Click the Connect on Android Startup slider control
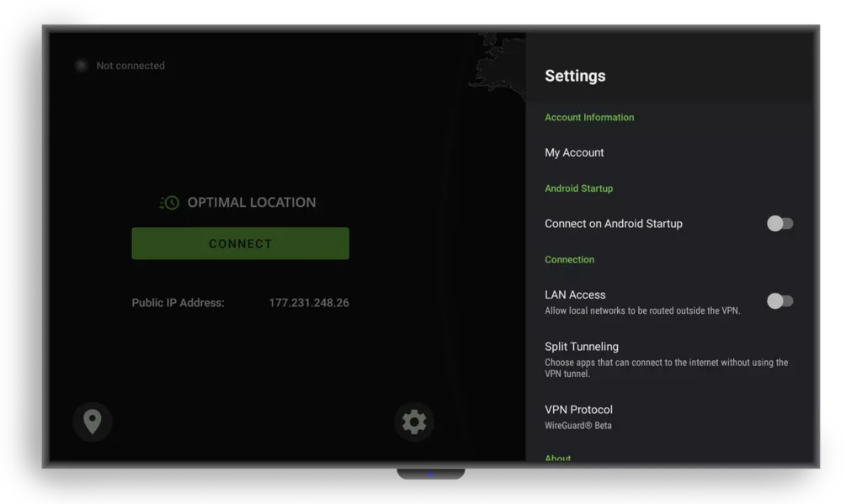 [780, 223]
